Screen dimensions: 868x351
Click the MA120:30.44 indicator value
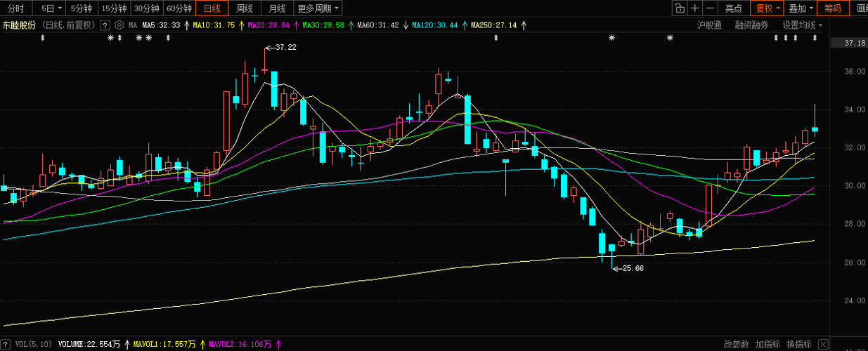[x=435, y=25]
